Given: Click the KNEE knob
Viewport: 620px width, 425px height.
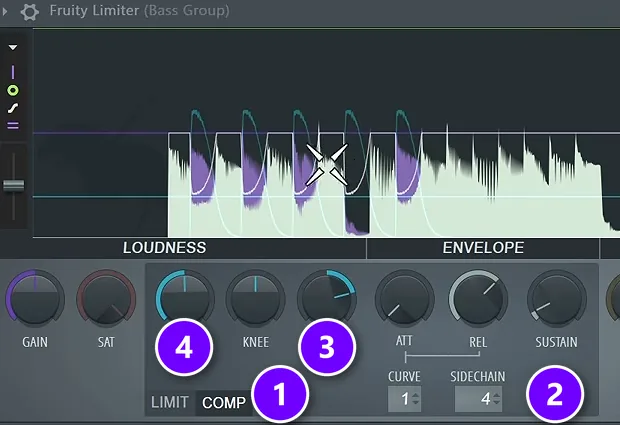Looking at the screenshot, I should [255, 298].
